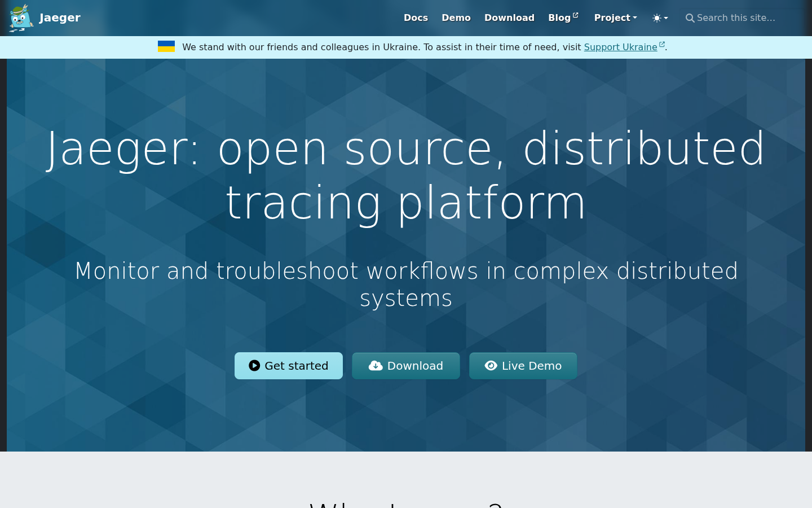Image resolution: width=812 pixels, height=508 pixels.
Task: Click the subtitle 'Monitor and troubleshoot workflows in complex distributed systems'
Action: (406, 284)
